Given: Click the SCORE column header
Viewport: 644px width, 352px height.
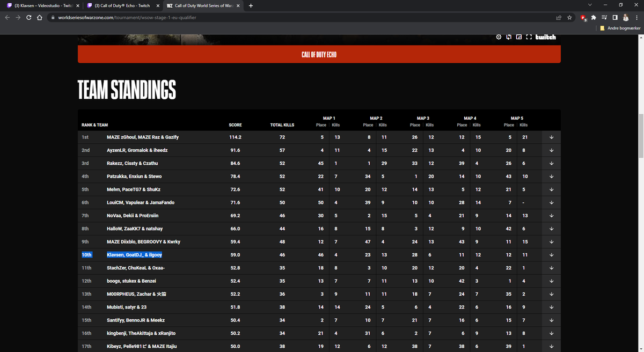Looking at the screenshot, I should tap(235, 125).
